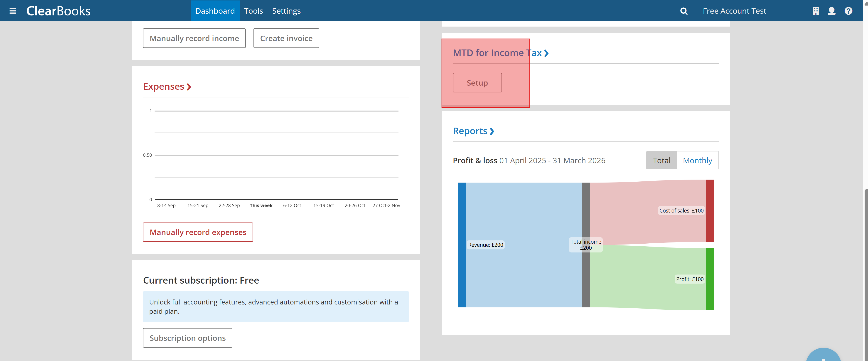Click Manually record expenses button
The width and height of the screenshot is (868, 361).
point(198,232)
